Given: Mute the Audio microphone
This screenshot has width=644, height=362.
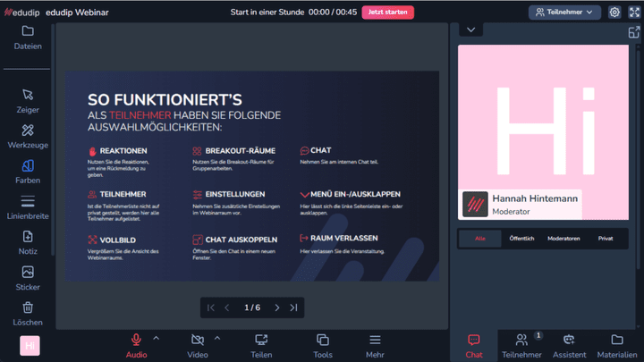Looking at the screenshot, I should click(x=136, y=346).
